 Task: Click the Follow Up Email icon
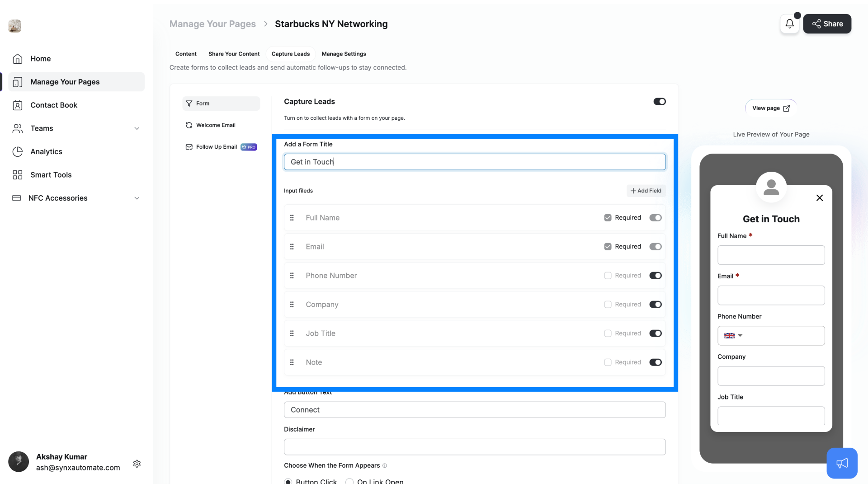coord(189,146)
